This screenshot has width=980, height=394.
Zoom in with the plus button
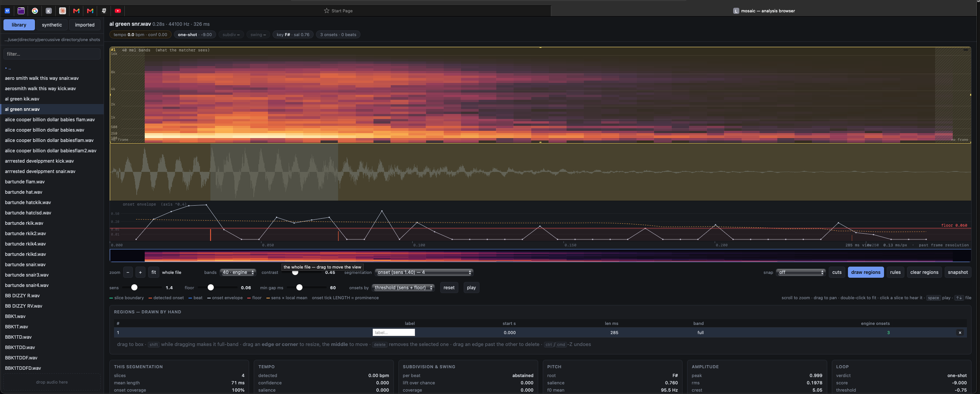[x=140, y=272]
